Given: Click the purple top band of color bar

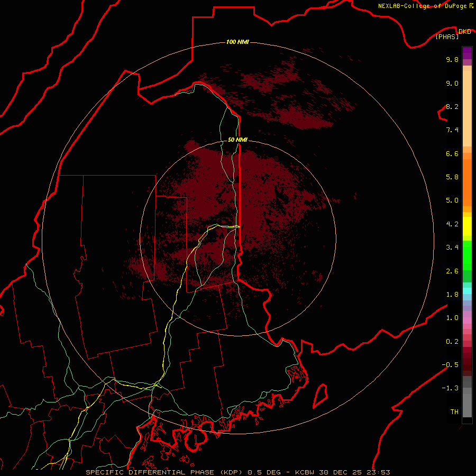Looking at the screenshot, I should (x=467, y=53).
